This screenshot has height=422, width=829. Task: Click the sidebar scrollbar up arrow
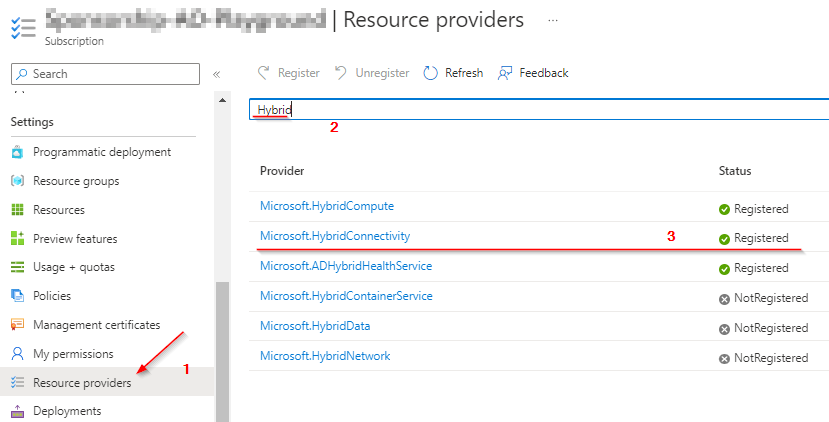(223, 100)
